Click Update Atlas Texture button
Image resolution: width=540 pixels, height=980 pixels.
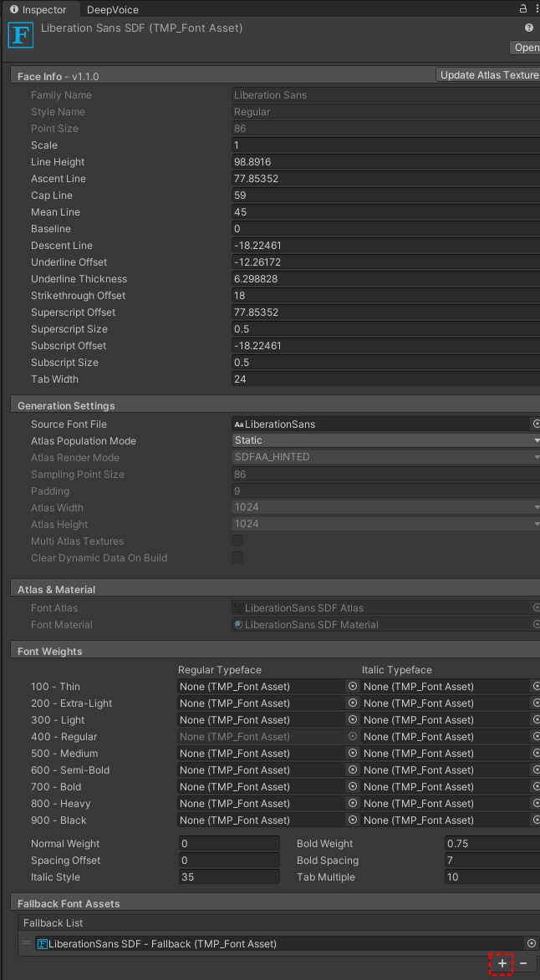click(488, 75)
